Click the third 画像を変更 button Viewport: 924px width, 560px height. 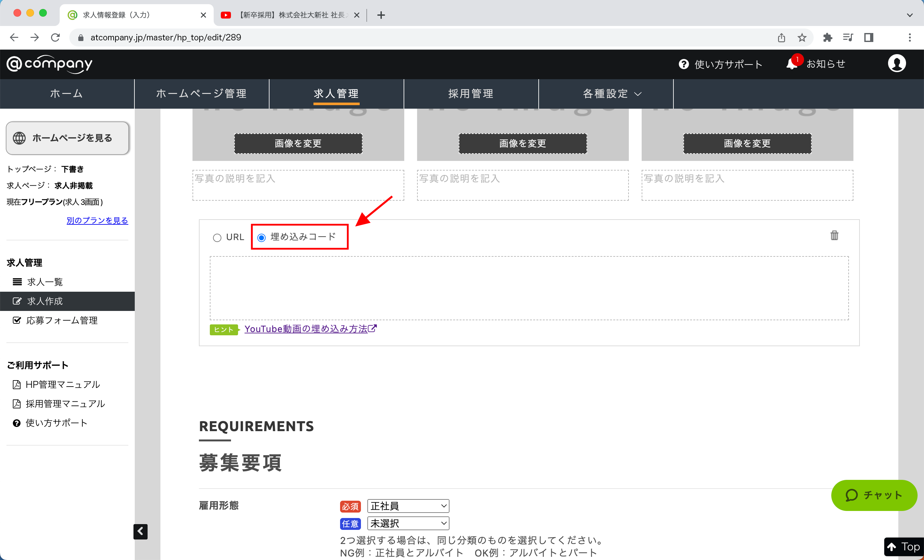pyautogui.click(x=747, y=144)
